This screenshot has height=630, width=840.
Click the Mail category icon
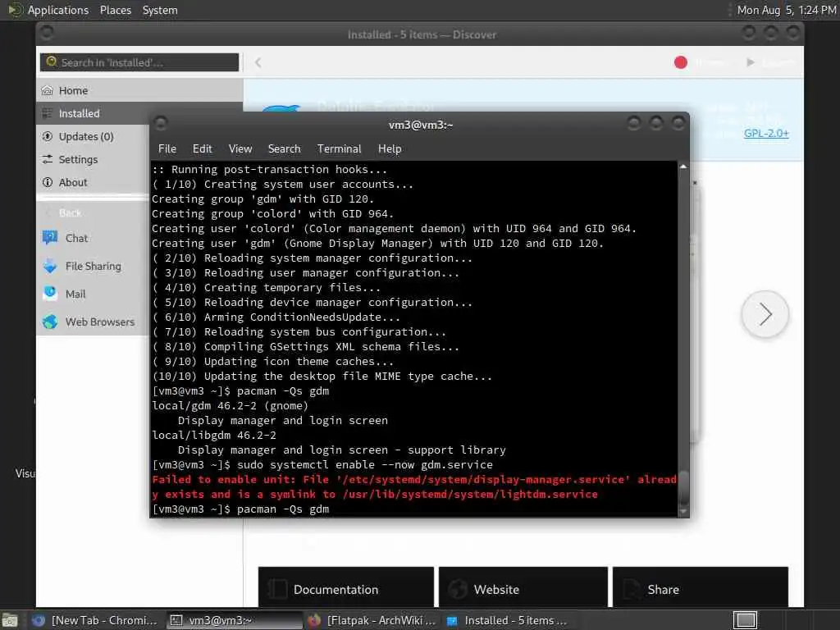click(x=50, y=294)
